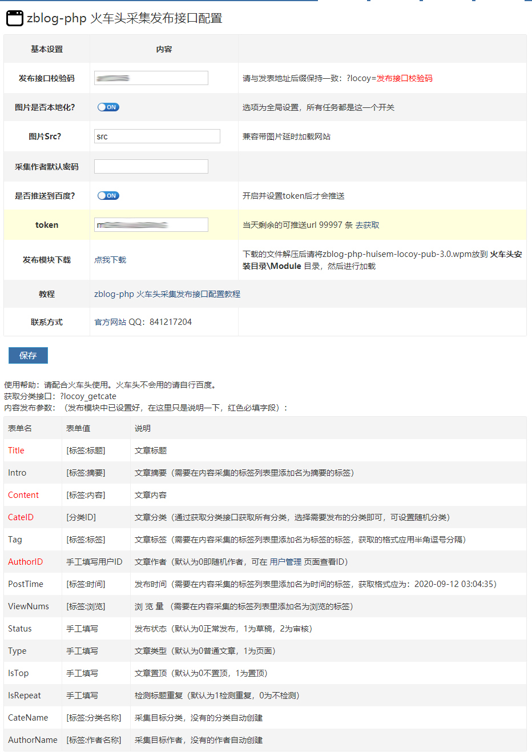Viewport: 532px width, 756px height.
Task: Open the 点我下载 download link
Action: (x=110, y=260)
